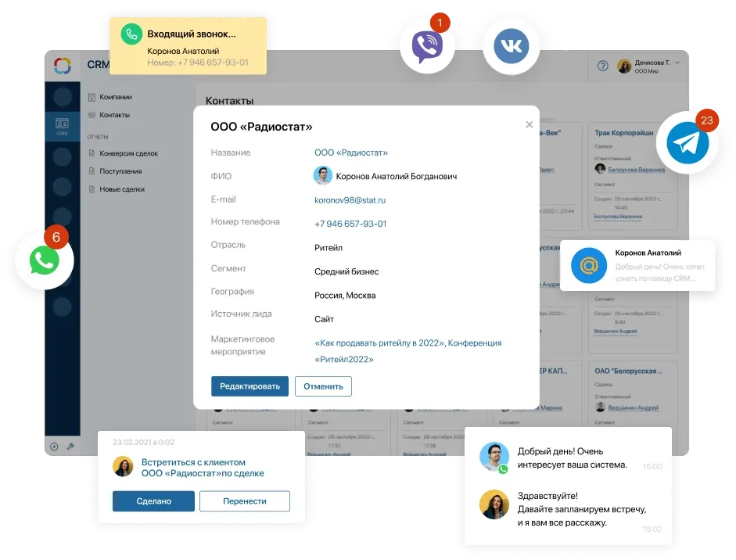Click the Перенести button
The height and width of the screenshot is (560, 736).
click(x=244, y=501)
